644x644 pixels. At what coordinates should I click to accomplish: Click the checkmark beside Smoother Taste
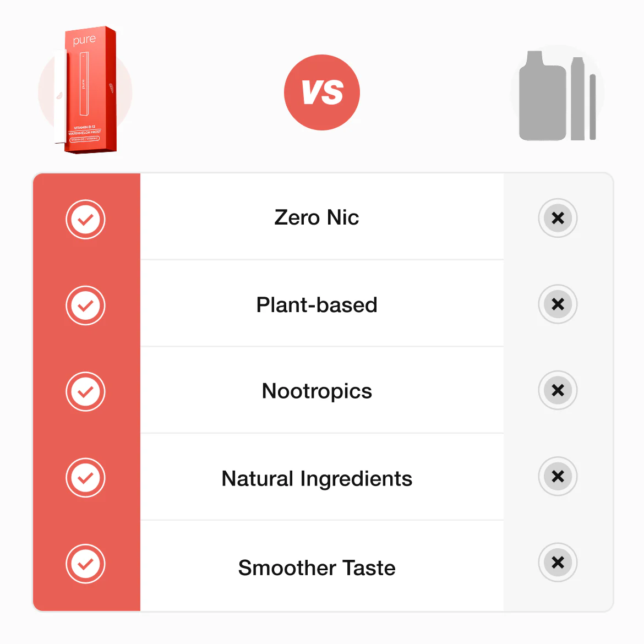(x=85, y=564)
